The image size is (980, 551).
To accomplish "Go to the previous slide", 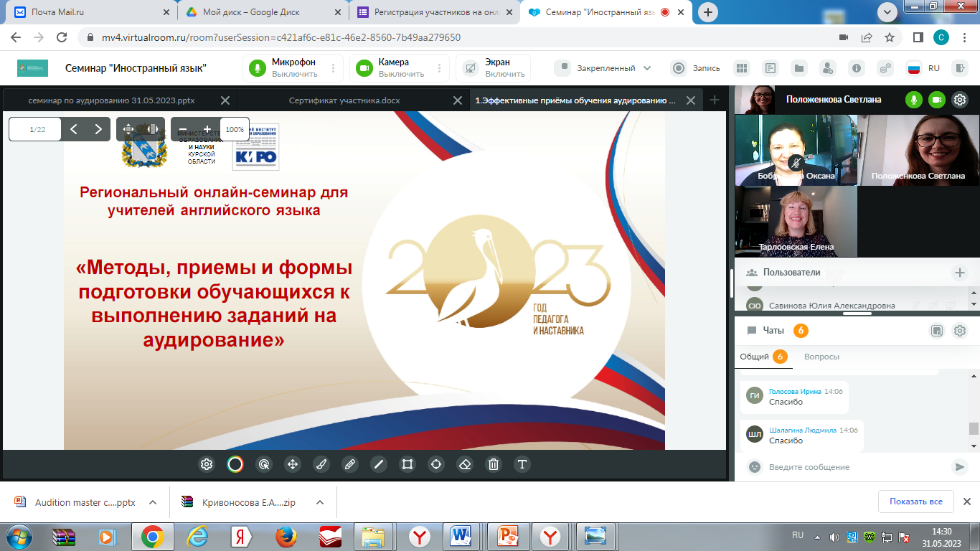I will 73,129.
